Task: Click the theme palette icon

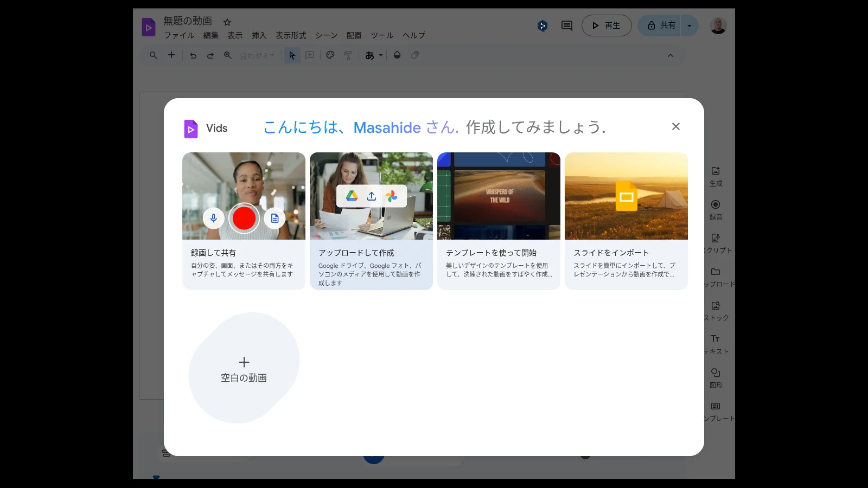Action: [330, 55]
